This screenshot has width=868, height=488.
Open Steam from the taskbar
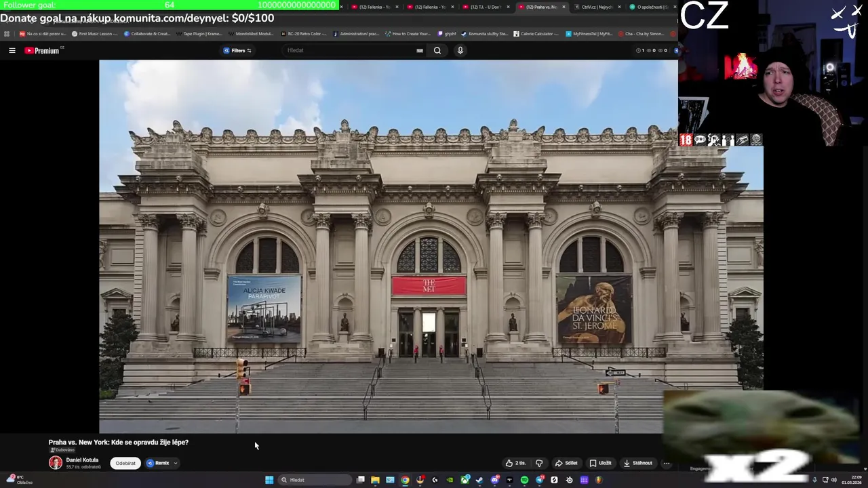click(x=479, y=480)
